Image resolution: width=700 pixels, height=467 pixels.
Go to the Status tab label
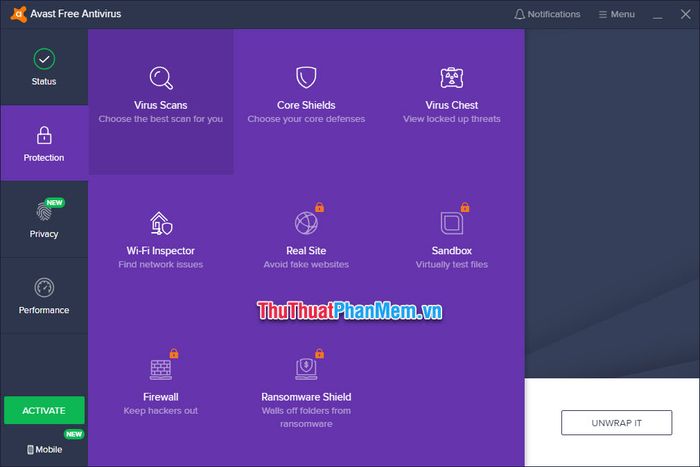coord(44,81)
